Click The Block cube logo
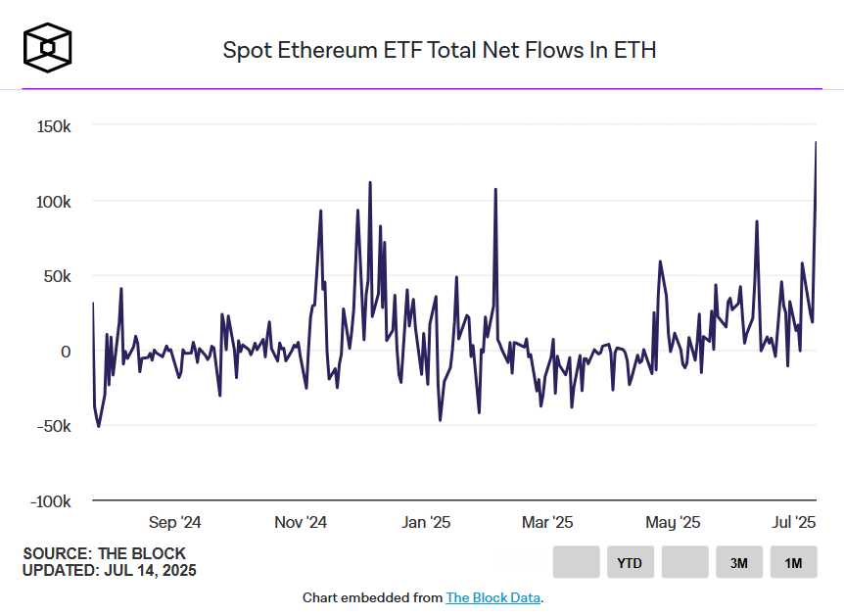The image size is (844, 616). (x=46, y=46)
